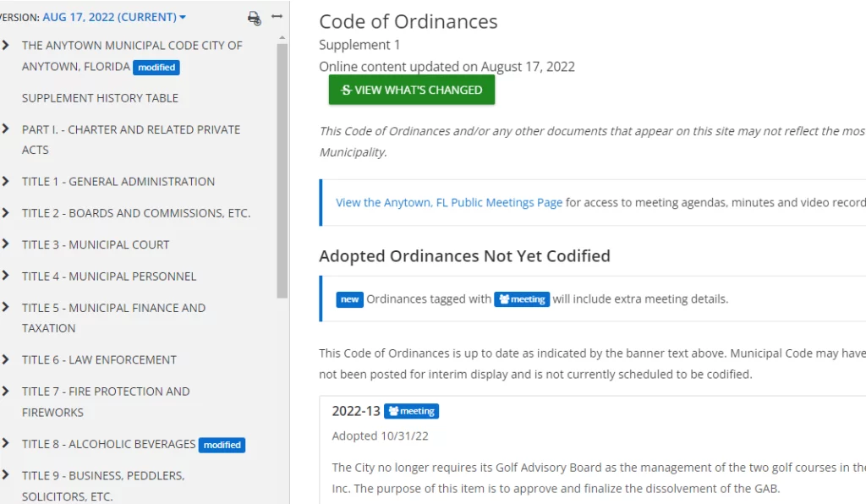Click the modified badge beside Title 8
Viewport: 866px width, 504px height.
[222, 444]
